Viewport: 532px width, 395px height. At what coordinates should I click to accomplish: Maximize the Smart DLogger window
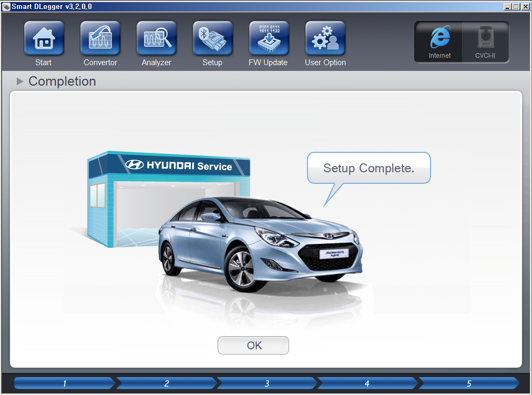coord(516,6)
